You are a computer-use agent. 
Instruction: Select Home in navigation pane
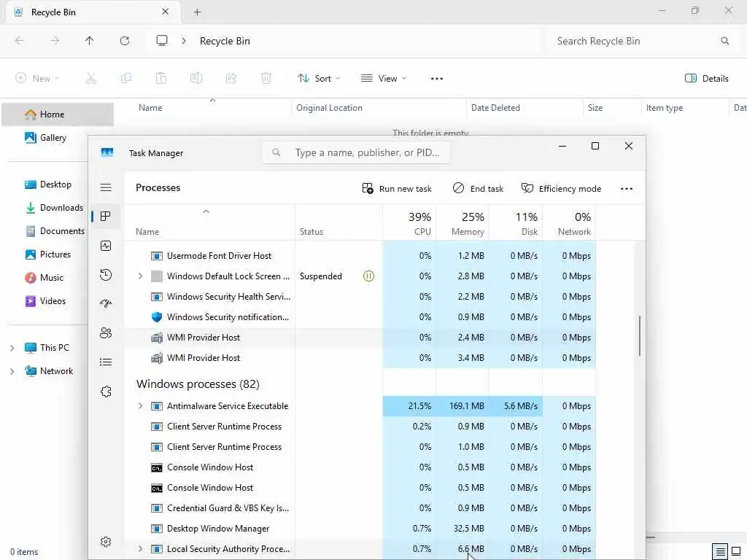click(58, 114)
